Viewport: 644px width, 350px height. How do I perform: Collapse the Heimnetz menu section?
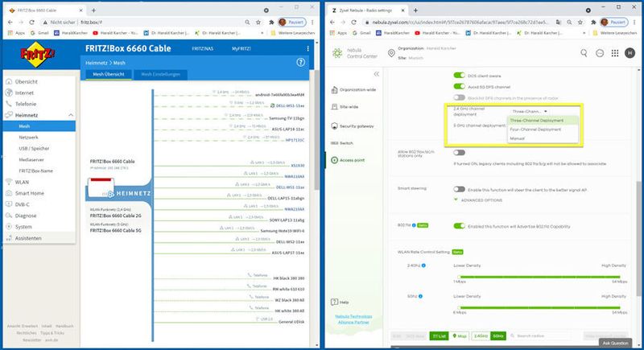click(x=71, y=115)
